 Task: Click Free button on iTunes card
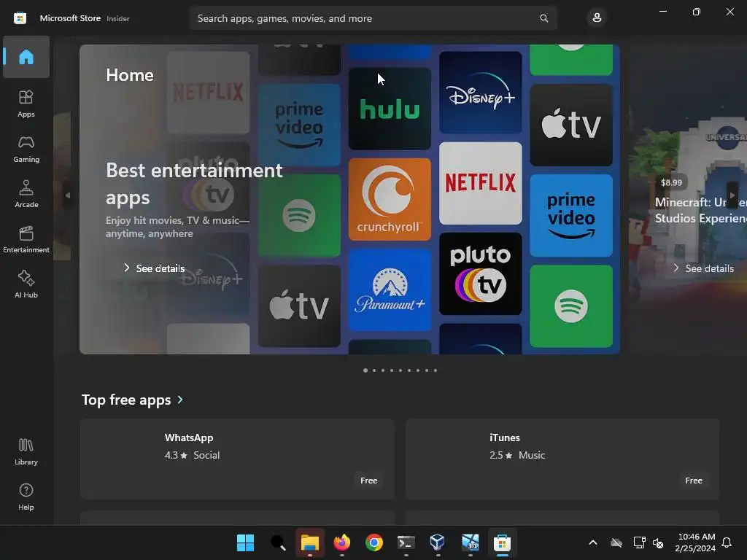(x=694, y=481)
